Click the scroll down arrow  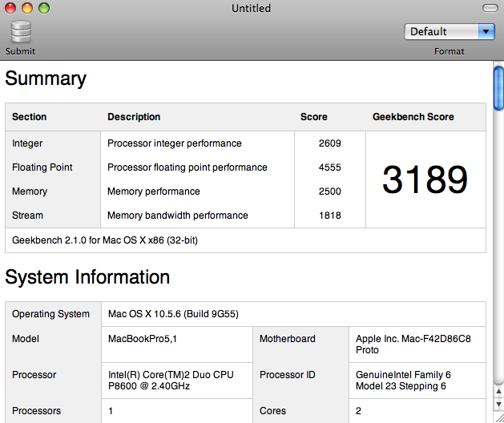[498, 404]
